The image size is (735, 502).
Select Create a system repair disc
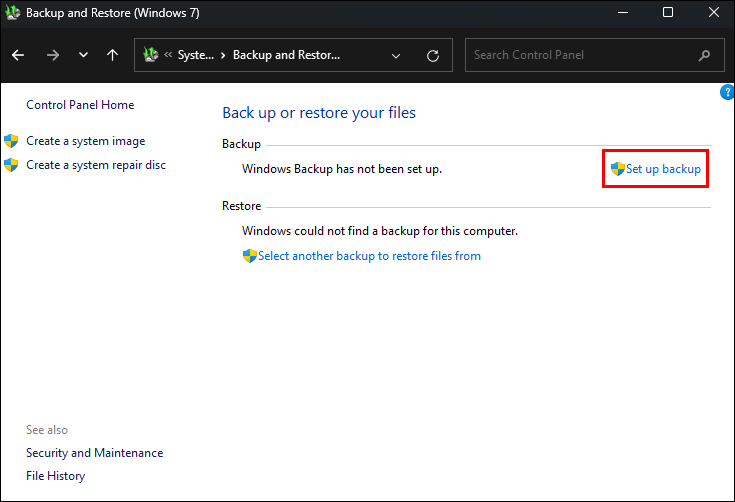pyautogui.click(x=96, y=165)
